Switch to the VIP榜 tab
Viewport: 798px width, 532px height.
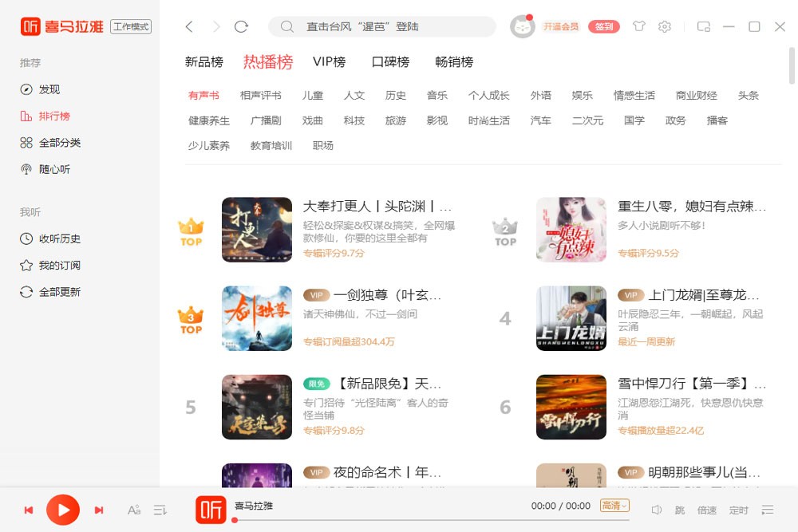pos(329,61)
